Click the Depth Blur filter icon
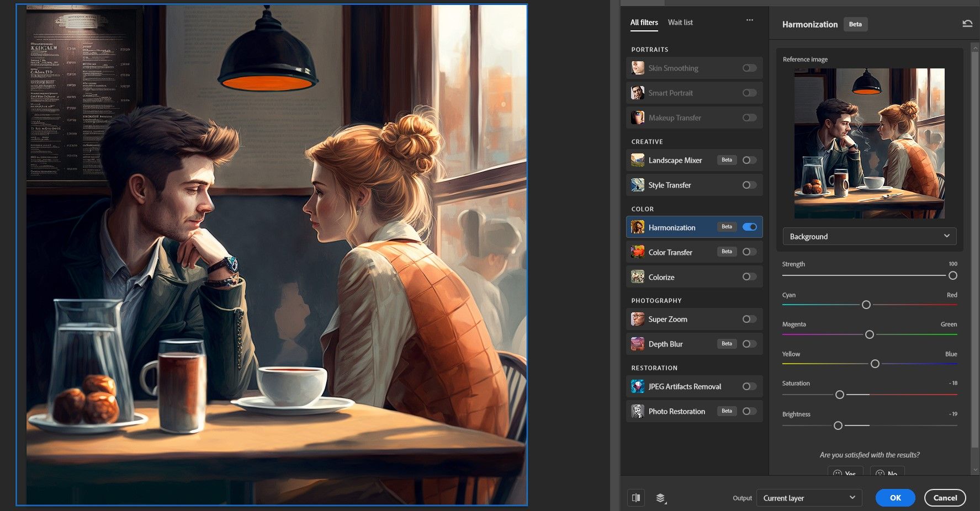Image resolution: width=980 pixels, height=511 pixels. [638, 344]
